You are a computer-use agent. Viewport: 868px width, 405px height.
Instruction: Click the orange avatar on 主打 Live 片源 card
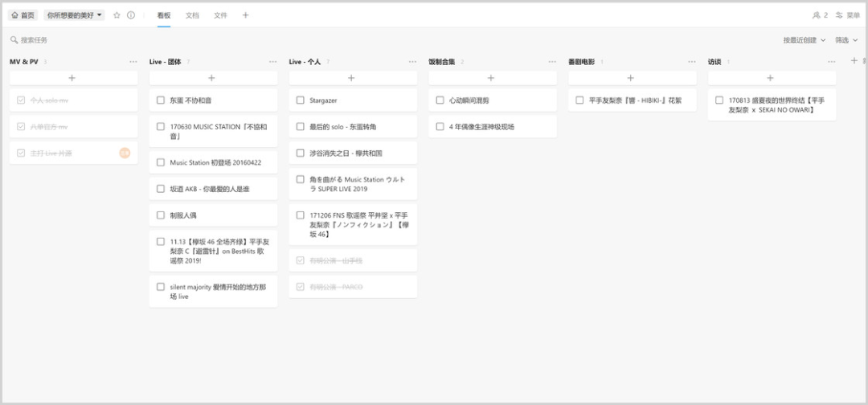(x=125, y=153)
